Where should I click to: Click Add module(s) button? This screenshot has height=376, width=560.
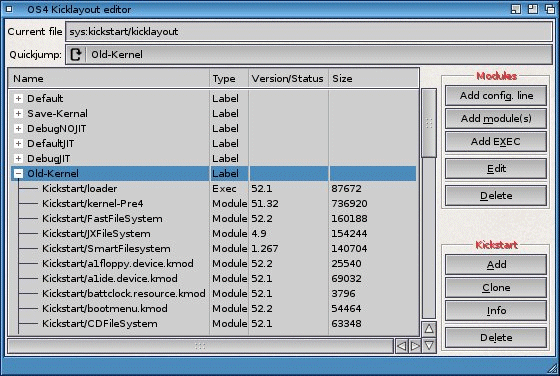pyautogui.click(x=496, y=119)
